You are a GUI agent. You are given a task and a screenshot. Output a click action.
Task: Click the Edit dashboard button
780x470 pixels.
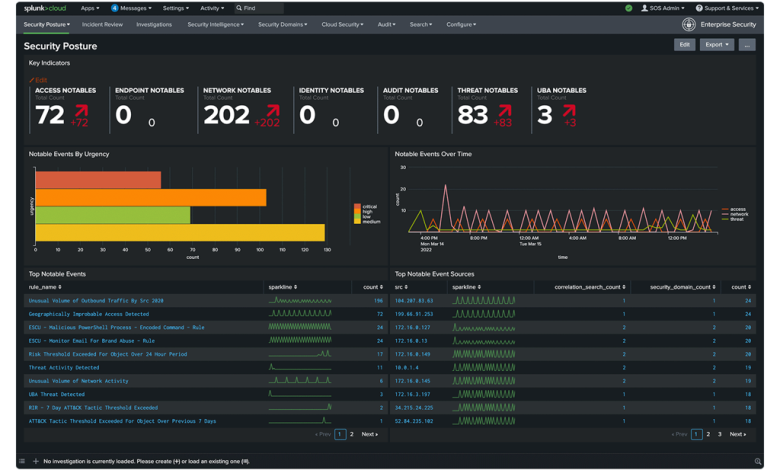[x=684, y=45]
